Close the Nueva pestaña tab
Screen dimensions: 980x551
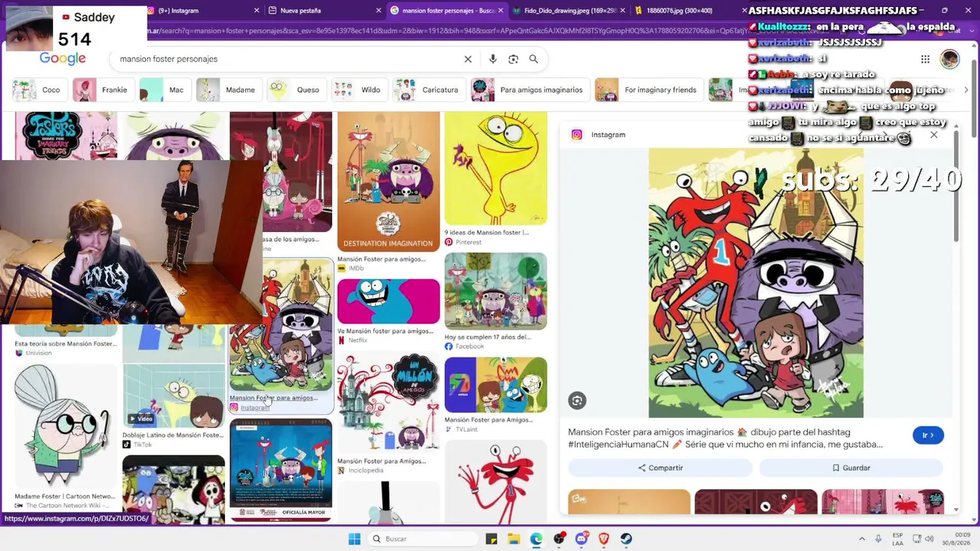click(378, 11)
